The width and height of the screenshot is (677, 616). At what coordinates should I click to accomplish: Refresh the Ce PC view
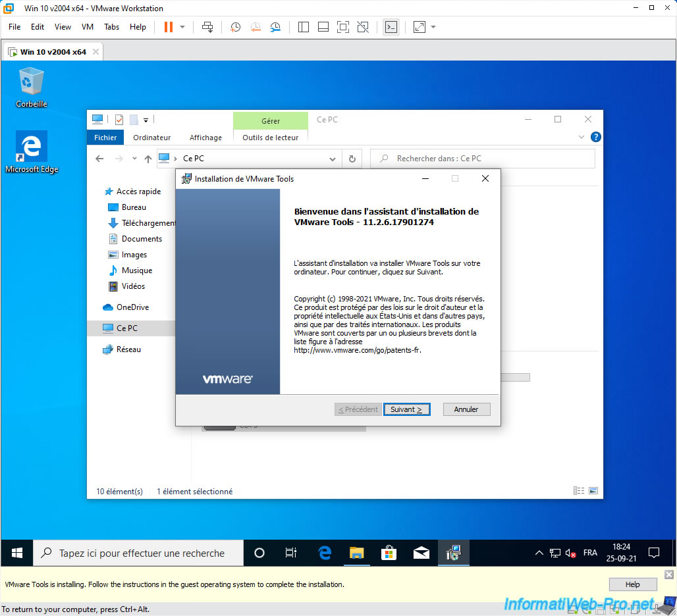[352, 159]
